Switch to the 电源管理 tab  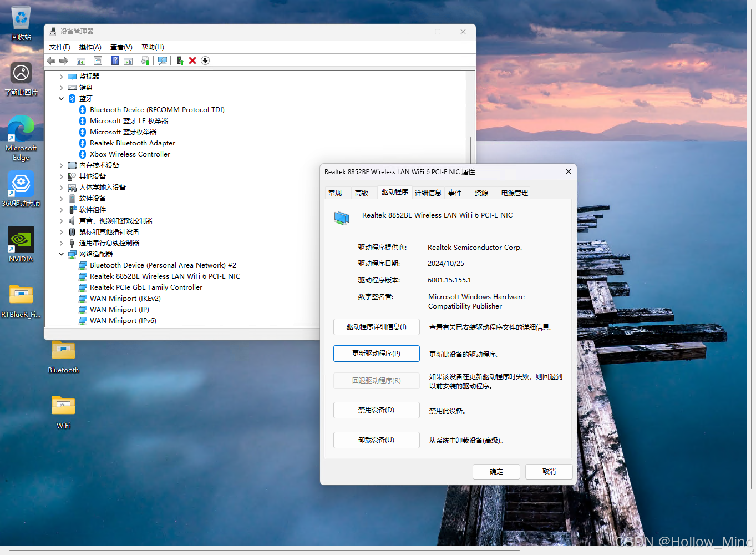514,193
